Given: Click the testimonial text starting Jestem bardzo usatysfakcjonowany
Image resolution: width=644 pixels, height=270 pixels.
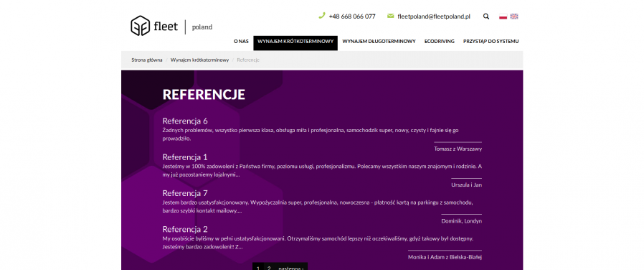Looking at the screenshot, I should (x=318, y=207).
